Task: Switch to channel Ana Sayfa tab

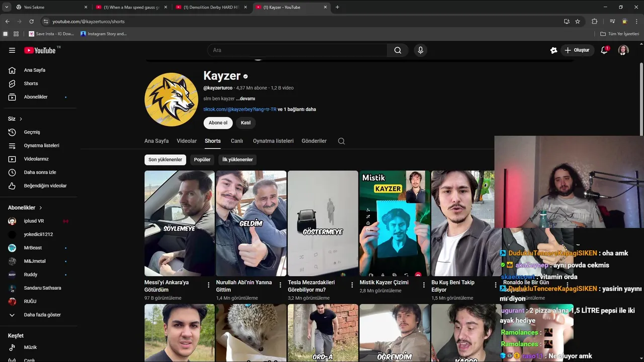Action: tap(156, 141)
